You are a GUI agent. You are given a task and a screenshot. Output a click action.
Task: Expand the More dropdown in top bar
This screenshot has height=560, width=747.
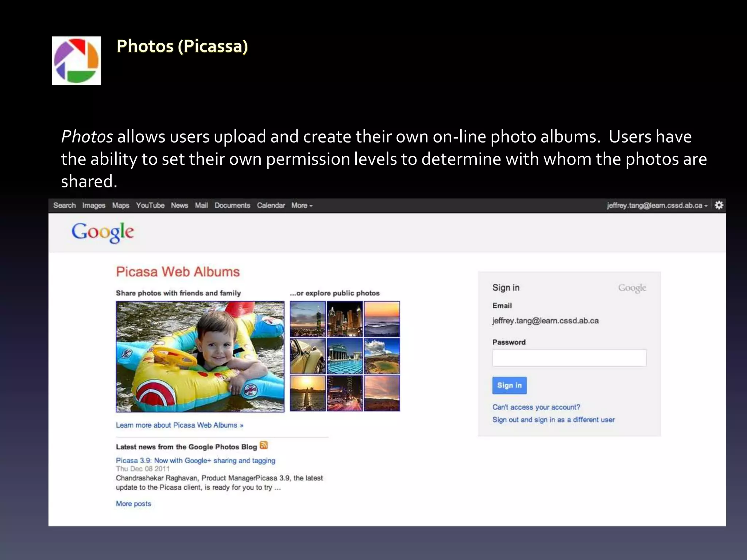point(302,205)
